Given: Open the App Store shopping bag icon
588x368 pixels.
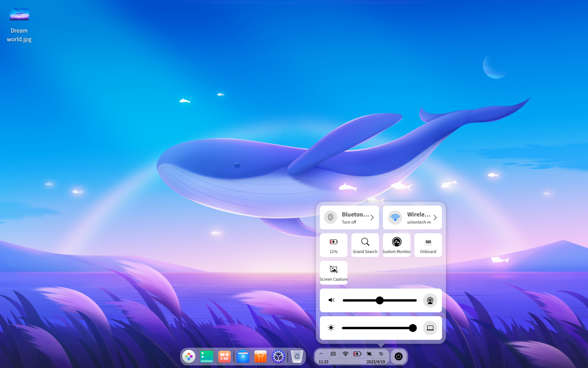Looking at the screenshot, I should [260, 356].
